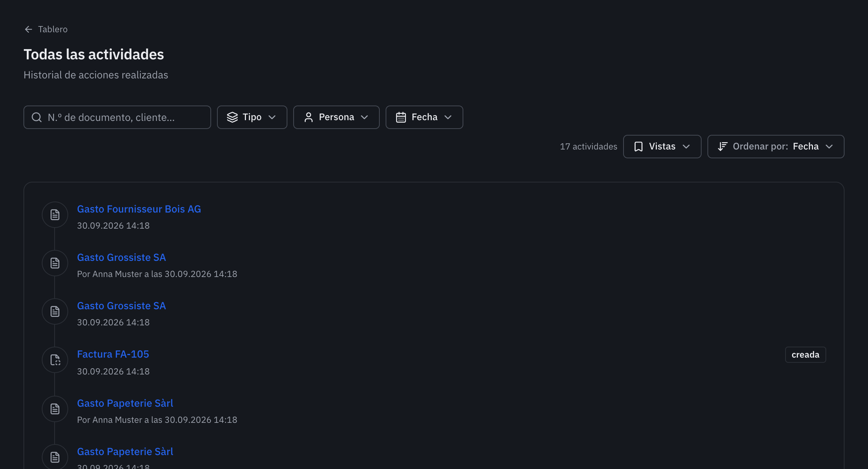Open the Tipo filter dropdown
868x469 pixels.
(252, 117)
